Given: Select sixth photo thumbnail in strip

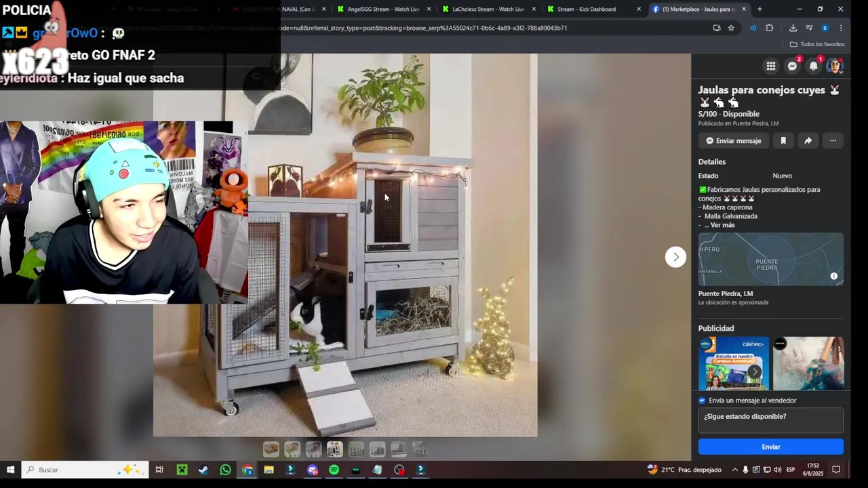Looking at the screenshot, I should [377, 449].
